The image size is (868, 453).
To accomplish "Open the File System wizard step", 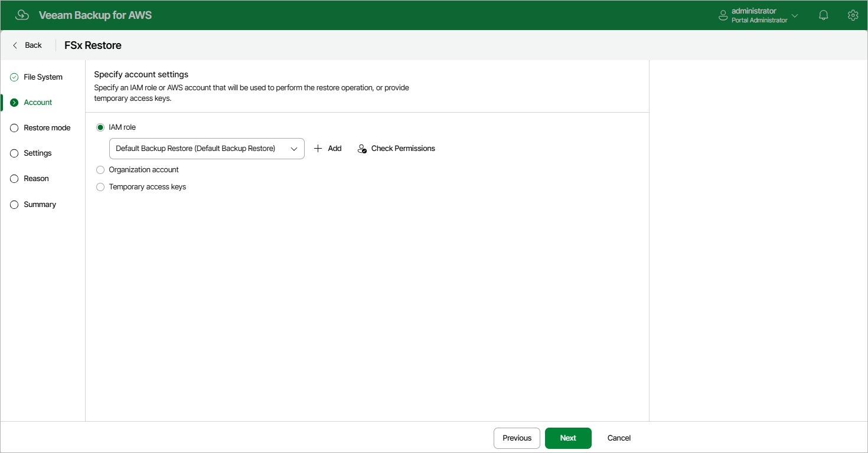I will click(x=43, y=77).
